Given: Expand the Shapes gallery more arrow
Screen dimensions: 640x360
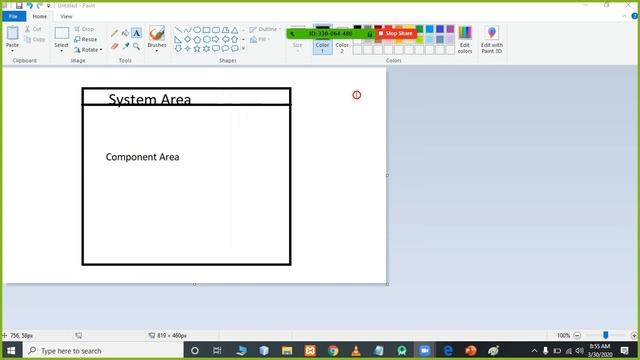Looking at the screenshot, I should coord(244,49).
